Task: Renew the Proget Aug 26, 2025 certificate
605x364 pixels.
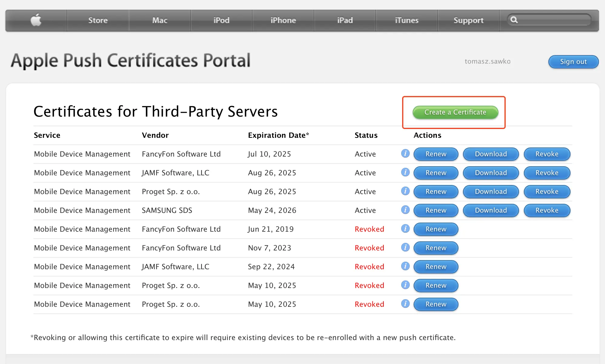Action: point(436,192)
